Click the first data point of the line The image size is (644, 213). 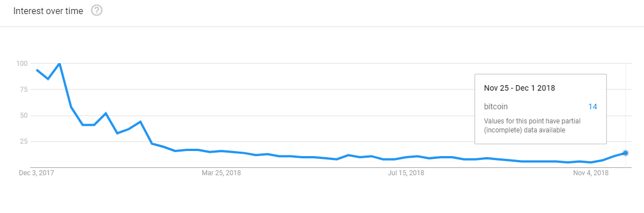click(37, 70)
